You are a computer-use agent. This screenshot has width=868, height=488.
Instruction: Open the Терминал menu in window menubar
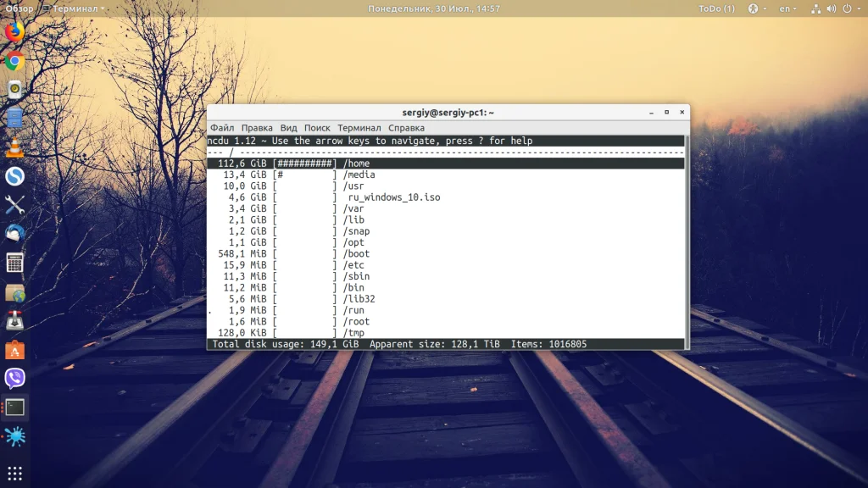click(359, 128)
